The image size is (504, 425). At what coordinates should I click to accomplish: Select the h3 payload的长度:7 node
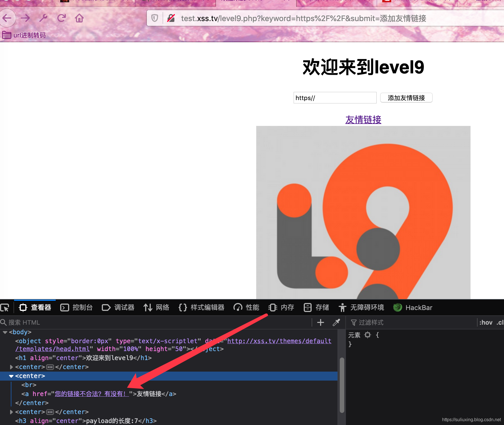pos(86,421)
